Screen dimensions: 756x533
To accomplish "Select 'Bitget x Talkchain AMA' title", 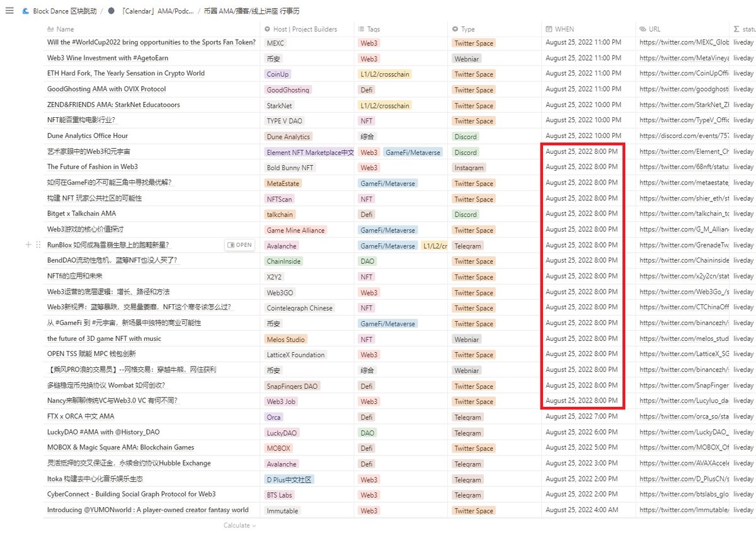I will tap(82, 214).
